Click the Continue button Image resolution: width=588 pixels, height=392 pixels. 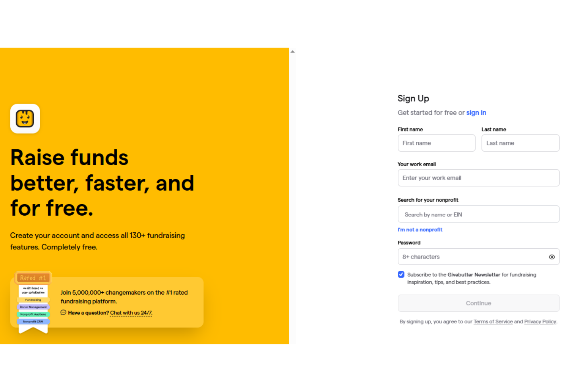478,303
